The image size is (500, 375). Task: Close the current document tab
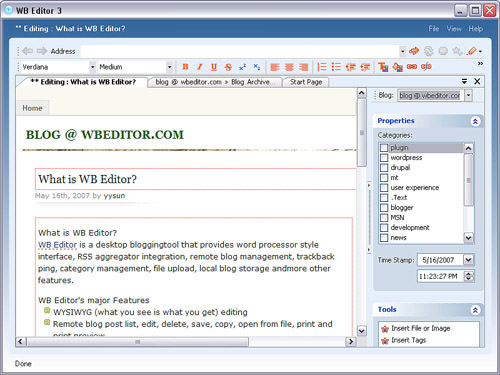pos(477,81)
